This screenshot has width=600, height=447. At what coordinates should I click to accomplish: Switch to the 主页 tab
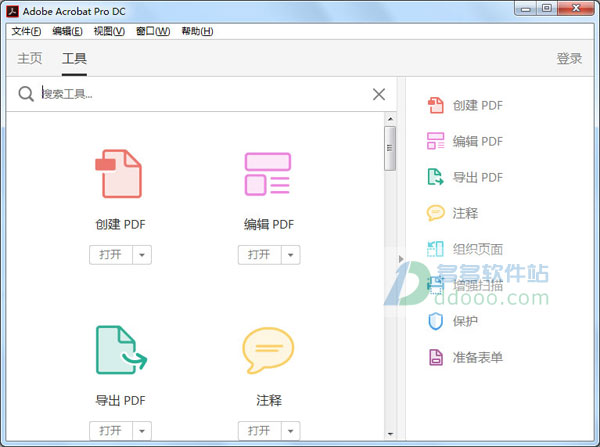30,59
